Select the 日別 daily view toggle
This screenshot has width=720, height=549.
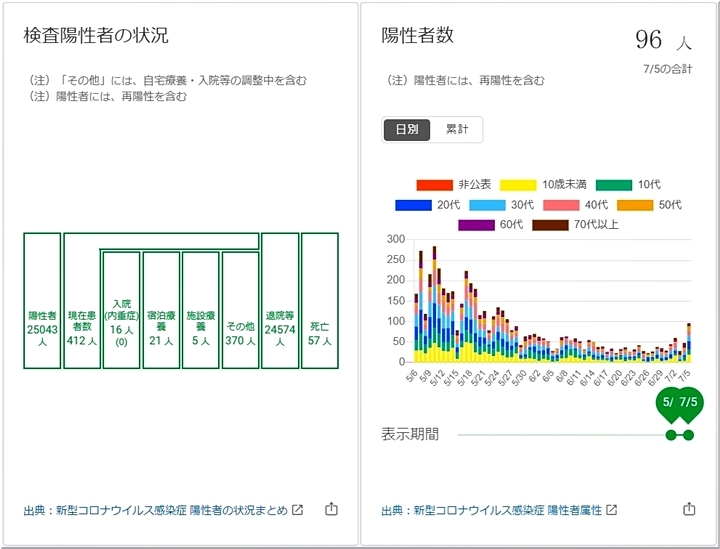coord(407,130)
